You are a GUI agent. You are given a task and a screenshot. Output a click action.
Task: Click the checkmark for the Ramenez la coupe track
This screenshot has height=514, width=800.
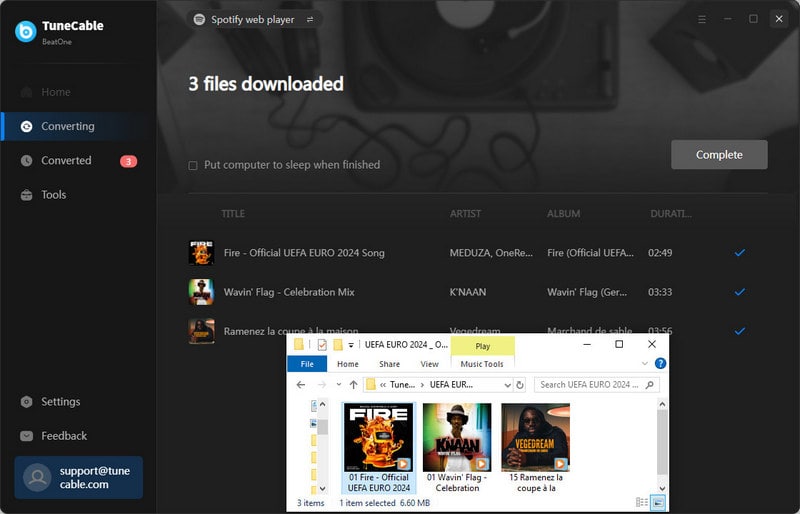(740, 331)
